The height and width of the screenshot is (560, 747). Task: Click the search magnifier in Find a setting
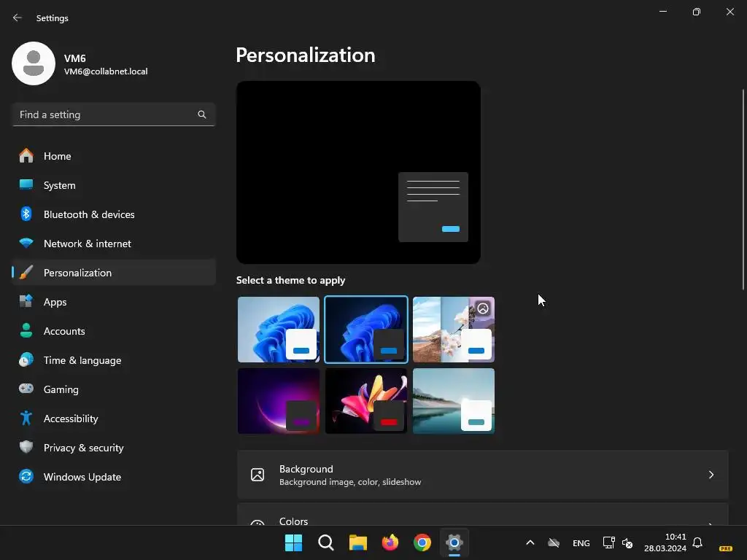tap(202, 114)
